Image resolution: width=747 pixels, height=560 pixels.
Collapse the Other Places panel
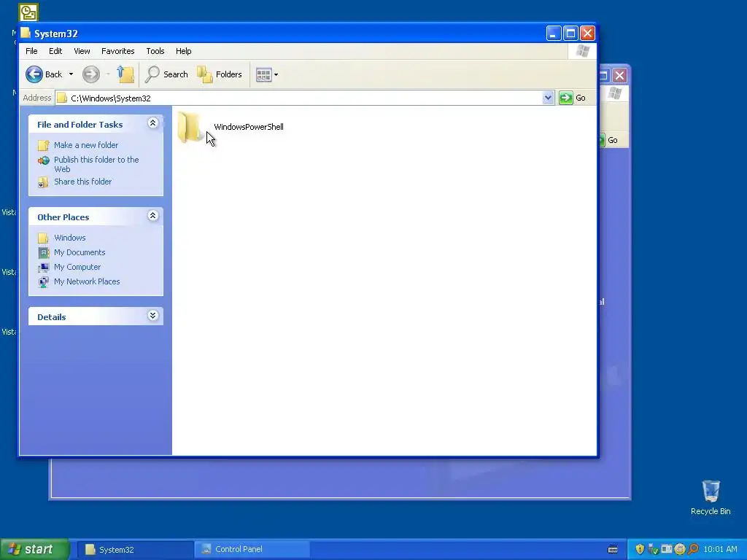pyautogui.click(x=153, y=216)
